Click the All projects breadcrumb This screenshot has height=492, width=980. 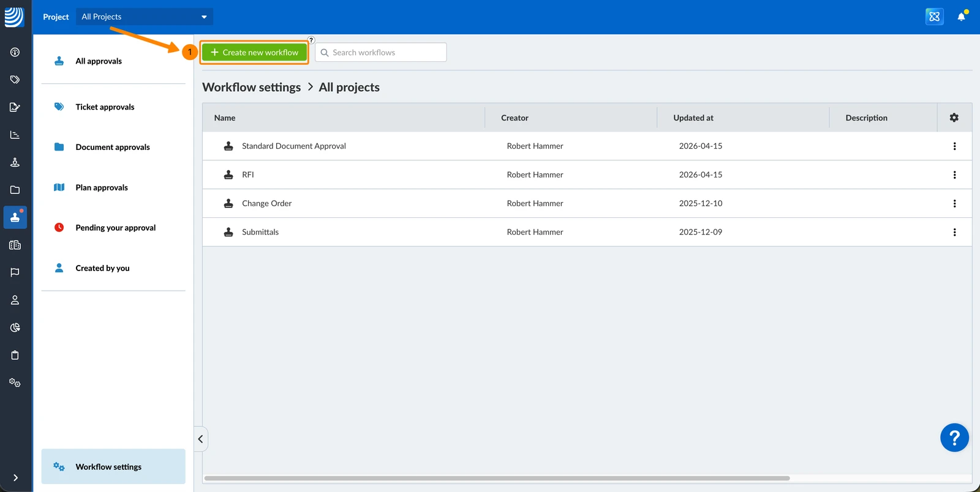[349, 88]
